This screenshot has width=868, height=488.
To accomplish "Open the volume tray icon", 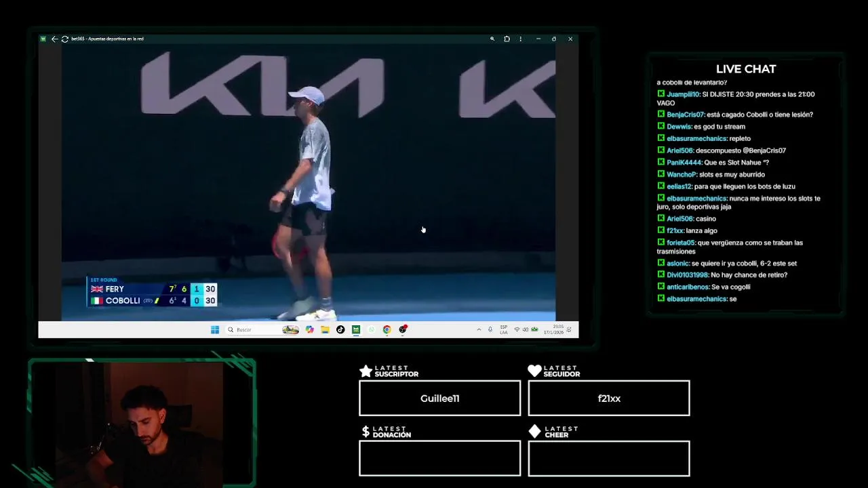I will [x=526, y=329].
